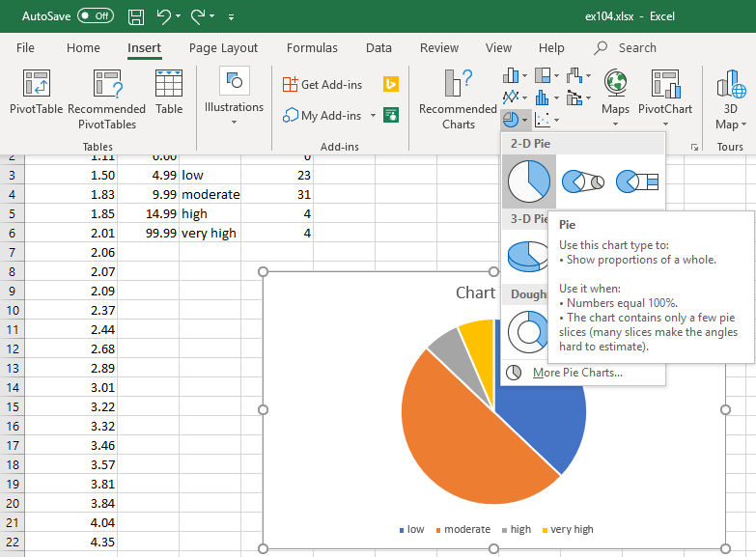Select cell with value 99.99

[x=149, y=233]
